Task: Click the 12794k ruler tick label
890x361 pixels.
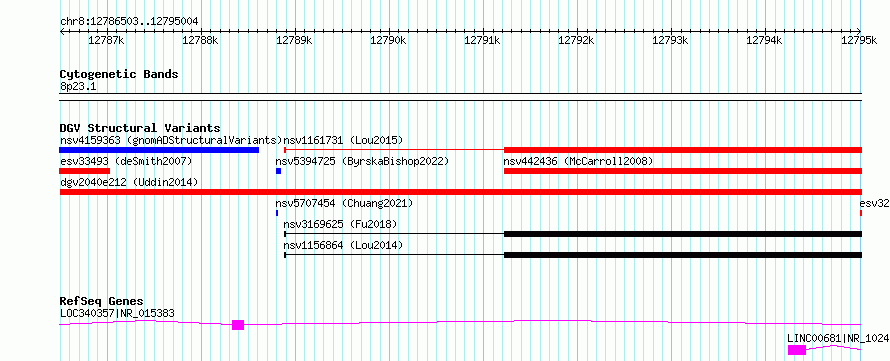Action: tap(765, 40)
